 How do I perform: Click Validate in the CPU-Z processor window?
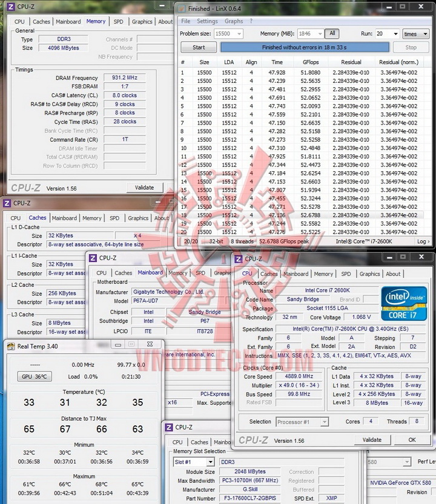[x=372, y=440]
